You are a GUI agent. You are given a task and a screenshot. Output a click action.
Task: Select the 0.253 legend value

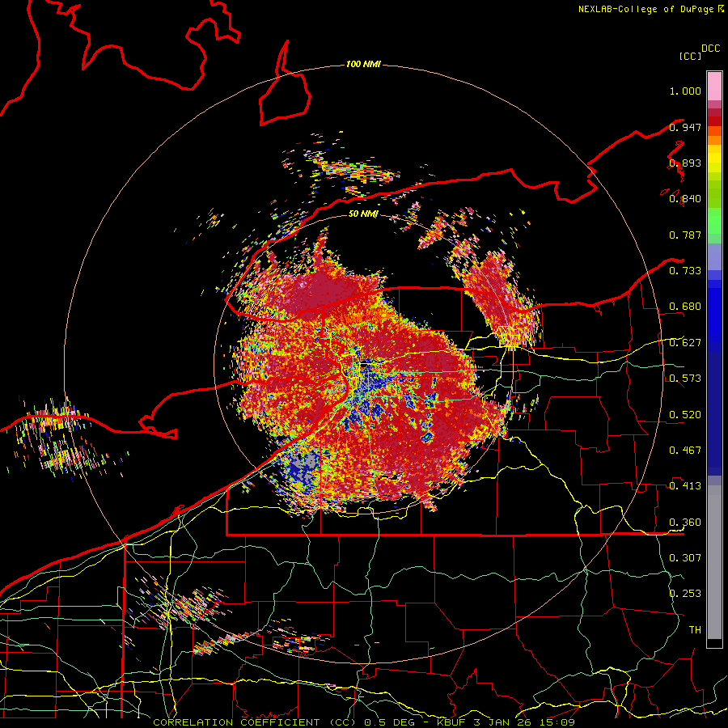685,594
